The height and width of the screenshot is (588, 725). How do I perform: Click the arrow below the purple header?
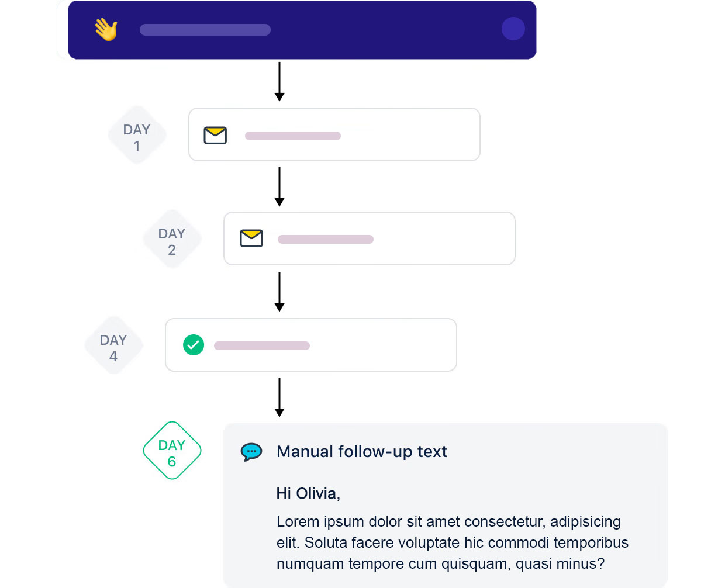(x=279, y=82)
